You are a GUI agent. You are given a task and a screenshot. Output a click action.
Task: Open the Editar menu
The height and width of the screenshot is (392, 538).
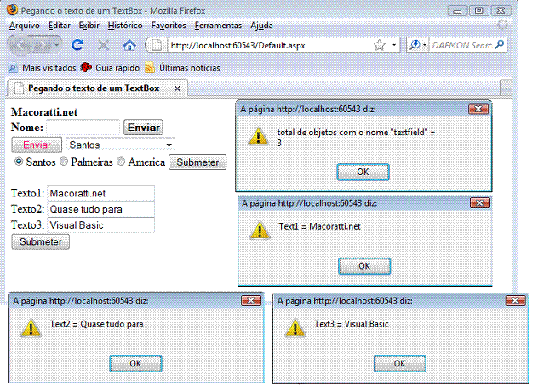60,26
